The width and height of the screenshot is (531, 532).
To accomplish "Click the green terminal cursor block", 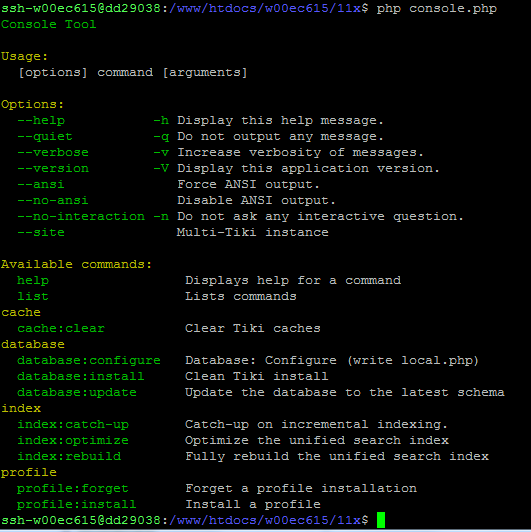I will coord(381,520).
